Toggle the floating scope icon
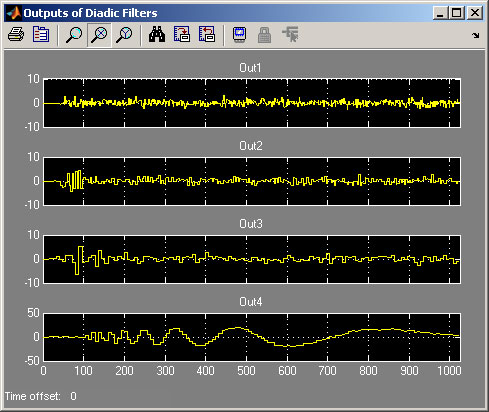The image size is (489, 412). point(239,34)
